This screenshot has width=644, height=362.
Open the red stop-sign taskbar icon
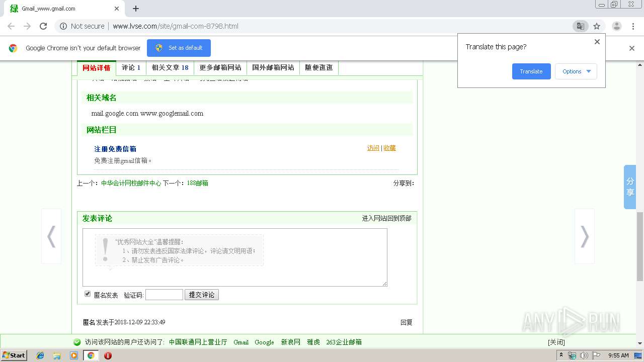coord(108,355)
